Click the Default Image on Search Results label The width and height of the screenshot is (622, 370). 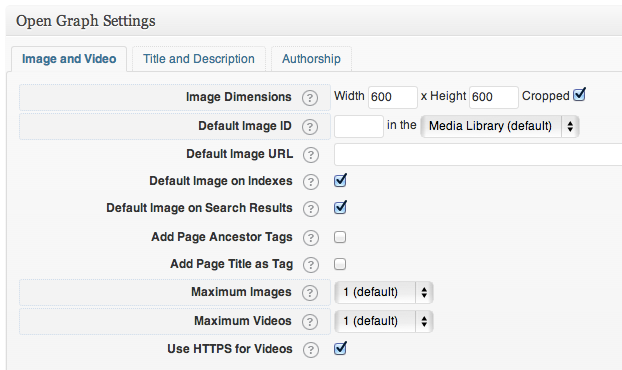pos(200,208)
